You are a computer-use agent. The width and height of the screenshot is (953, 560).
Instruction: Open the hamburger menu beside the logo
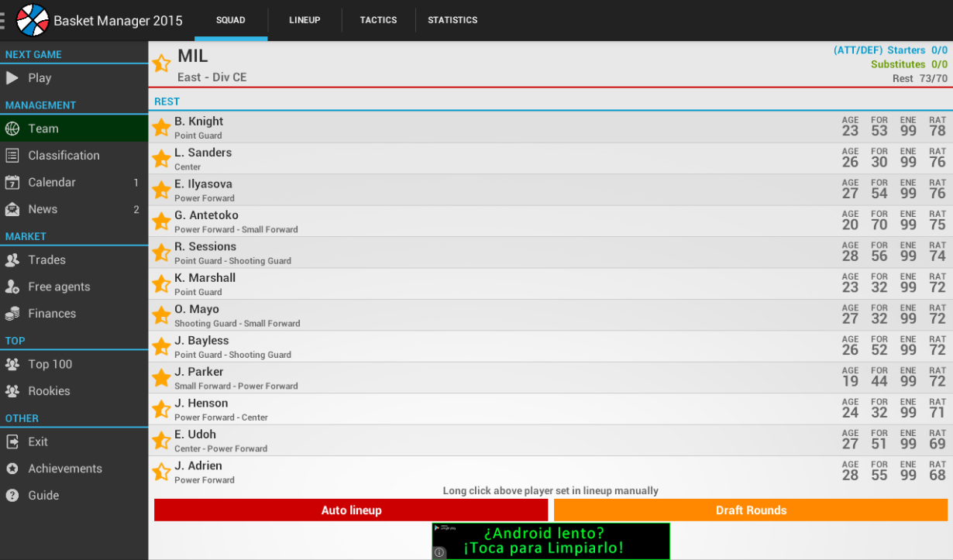point(3,20)
